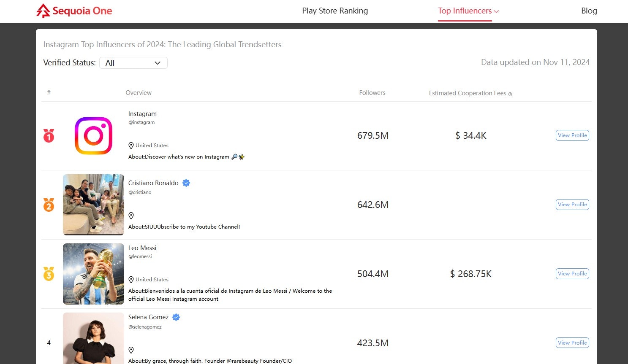View Profile for Selena Gomez
628x364 pixels.
tap(572, 343)
